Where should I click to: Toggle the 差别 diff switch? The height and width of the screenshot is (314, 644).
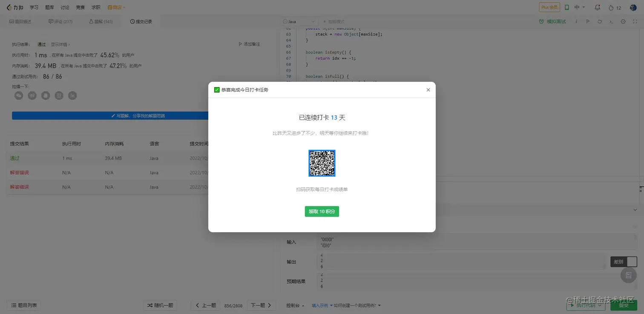coord(624,262)
